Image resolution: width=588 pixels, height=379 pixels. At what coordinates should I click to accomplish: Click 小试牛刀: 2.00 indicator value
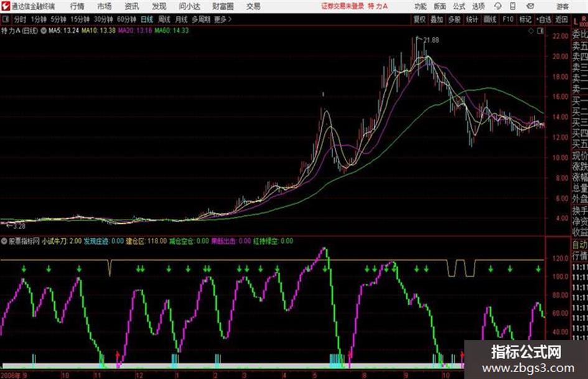tap(62, 241)
